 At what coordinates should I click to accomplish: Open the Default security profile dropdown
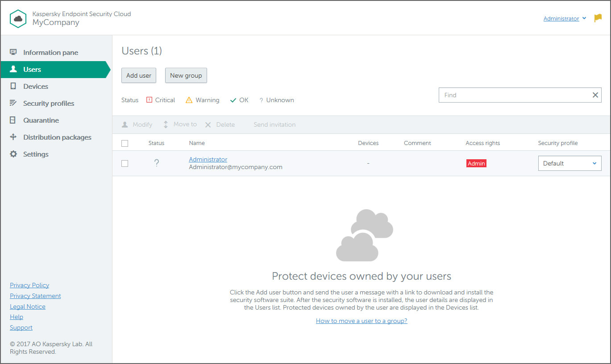[569, 163]
